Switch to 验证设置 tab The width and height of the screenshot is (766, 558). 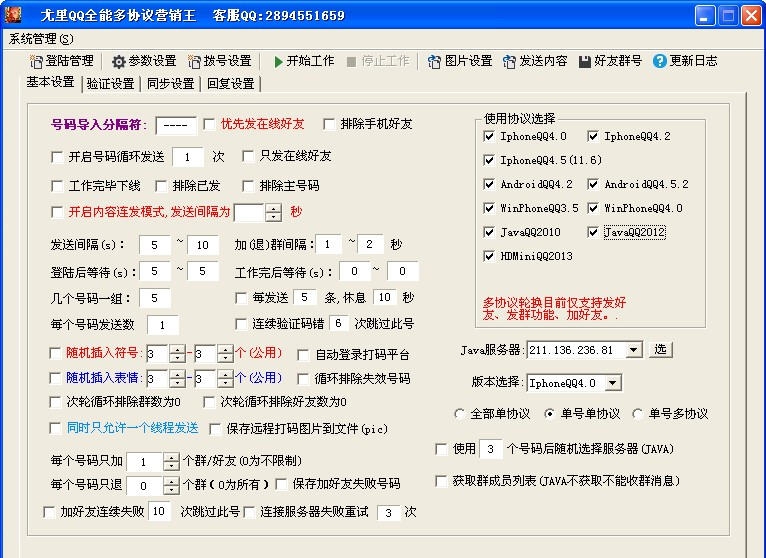point(110,84)
